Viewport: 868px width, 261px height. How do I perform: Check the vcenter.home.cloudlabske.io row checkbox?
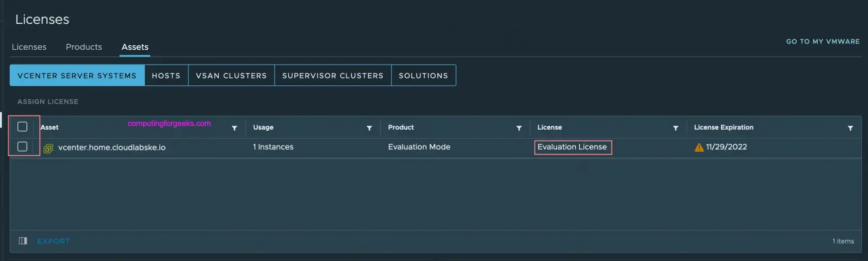[23, 147]
